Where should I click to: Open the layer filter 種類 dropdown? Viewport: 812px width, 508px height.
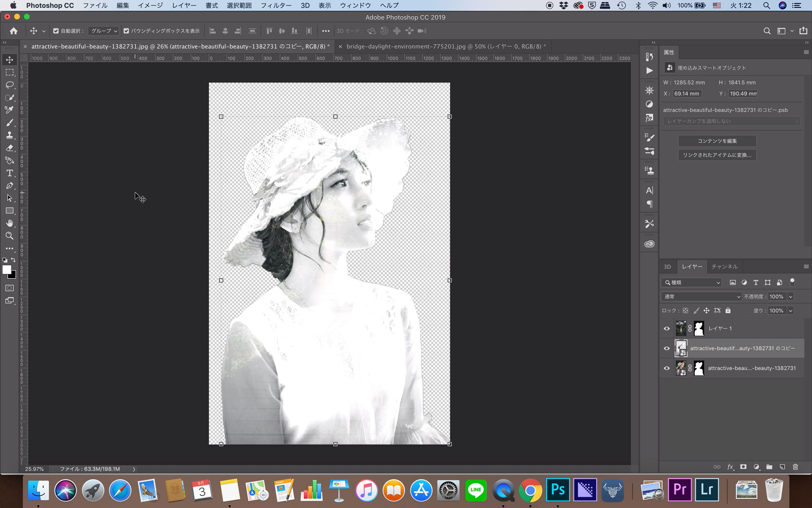pos(691,282)
